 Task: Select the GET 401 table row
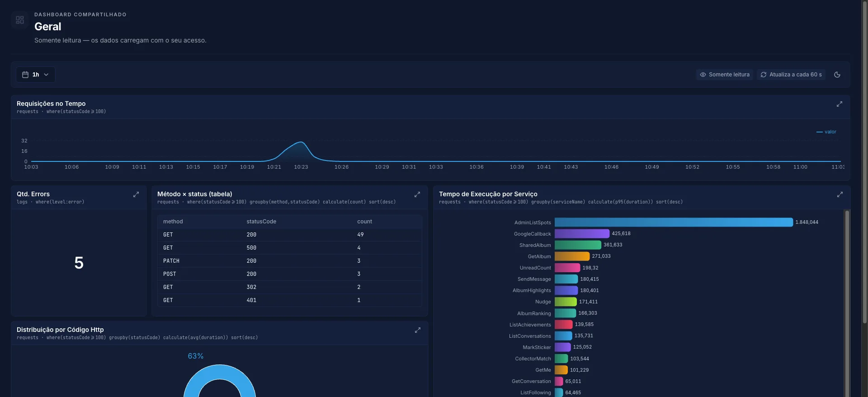(289, 300)
